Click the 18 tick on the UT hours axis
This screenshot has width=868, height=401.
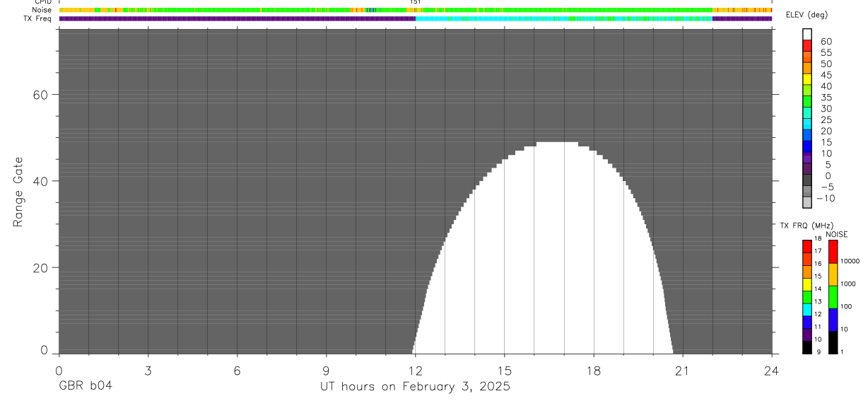[594, 370]
